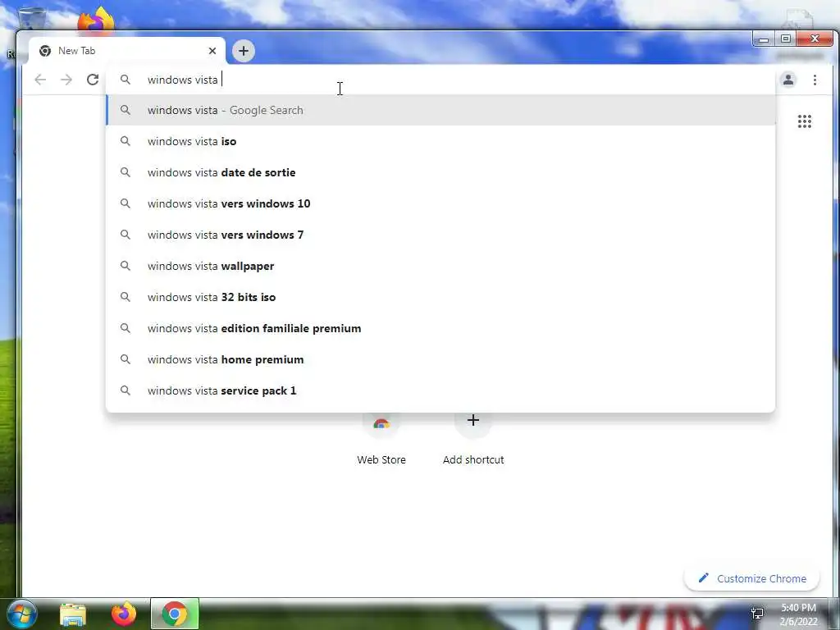Choose the windows vista home premium suggestion

coord(441,359)
